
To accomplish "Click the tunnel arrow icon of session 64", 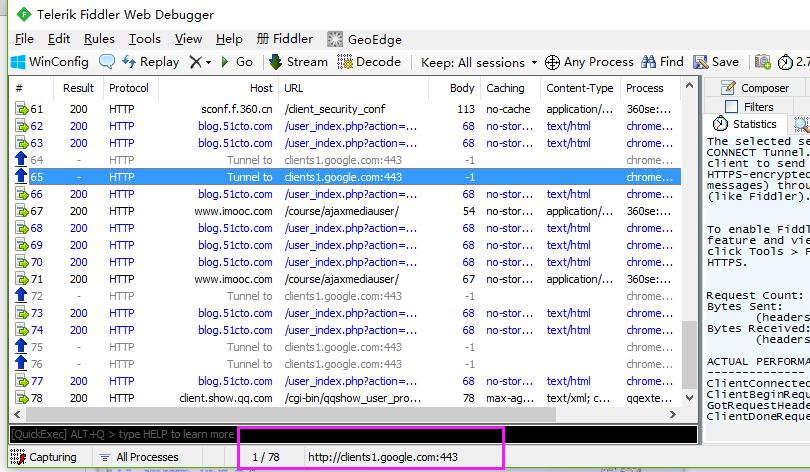I will point(21,159).
